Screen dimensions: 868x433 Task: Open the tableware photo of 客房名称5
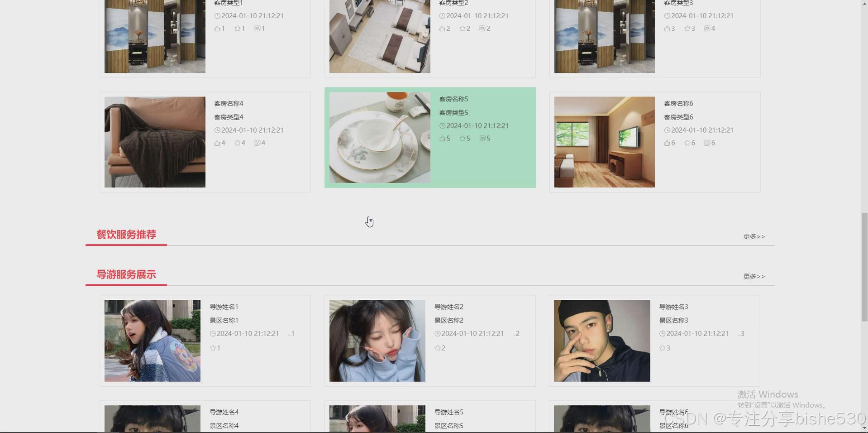pyautogui.click(x=380, y=138)
